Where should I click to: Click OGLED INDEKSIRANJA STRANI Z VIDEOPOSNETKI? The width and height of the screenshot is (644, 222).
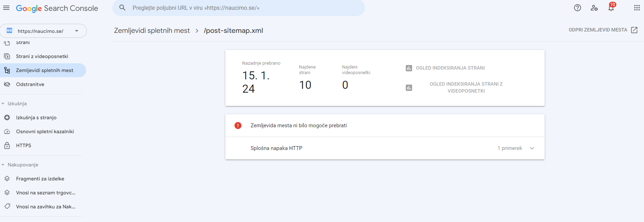(x=466, y=87)
